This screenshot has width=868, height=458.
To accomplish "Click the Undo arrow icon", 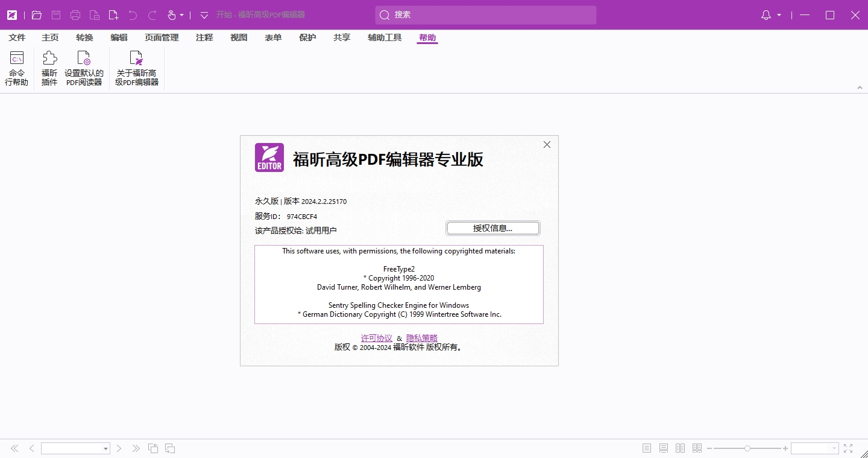I will pyautogui.click(x=133, y=15).
